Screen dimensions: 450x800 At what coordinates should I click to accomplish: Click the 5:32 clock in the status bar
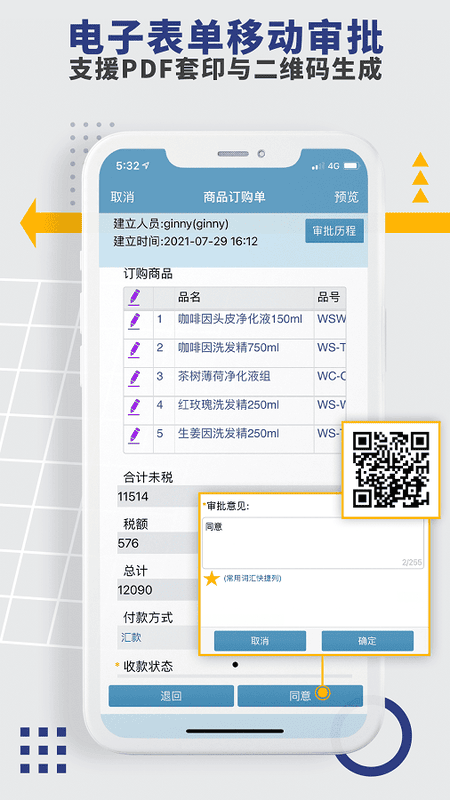tap(128, 166)
